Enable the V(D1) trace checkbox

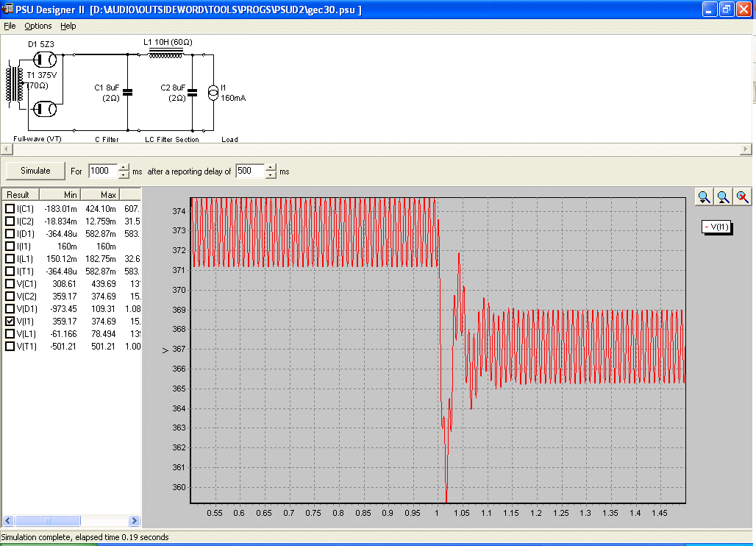10,309
